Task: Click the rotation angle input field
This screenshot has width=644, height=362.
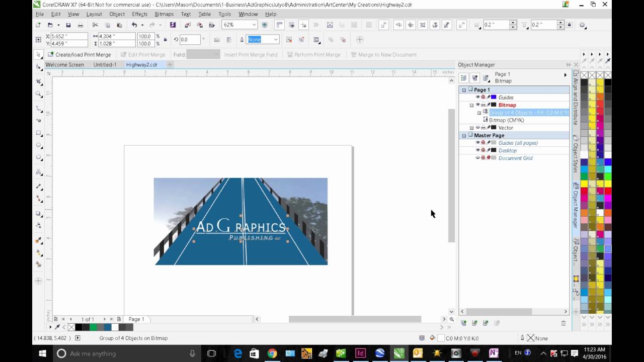Action: click(190, 39)
